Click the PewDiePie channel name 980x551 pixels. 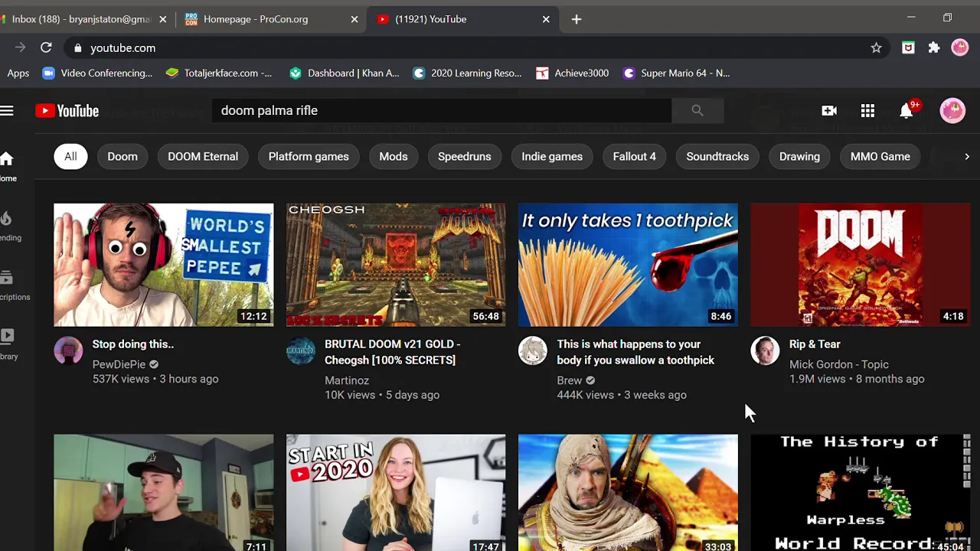[119, 365]
